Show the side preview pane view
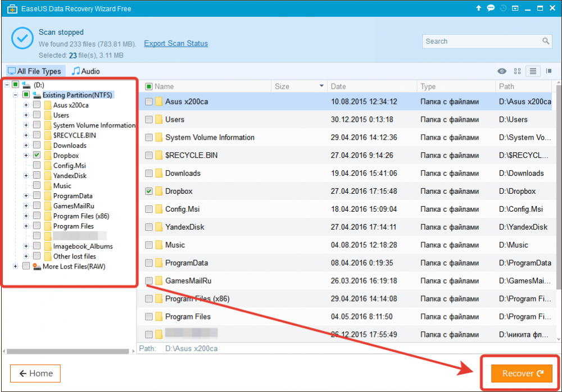 pos(549,71)
